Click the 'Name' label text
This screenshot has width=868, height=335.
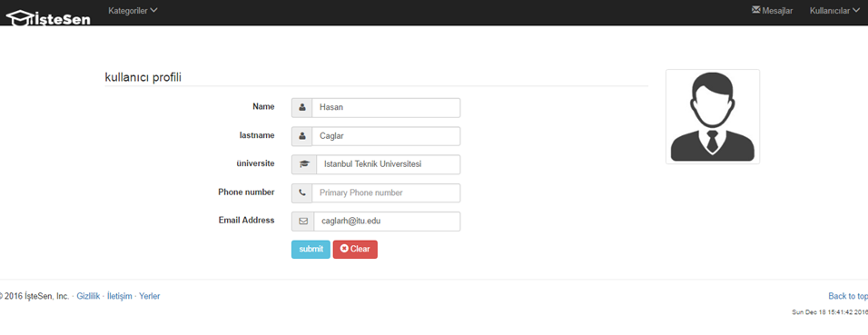coord(263,106)
